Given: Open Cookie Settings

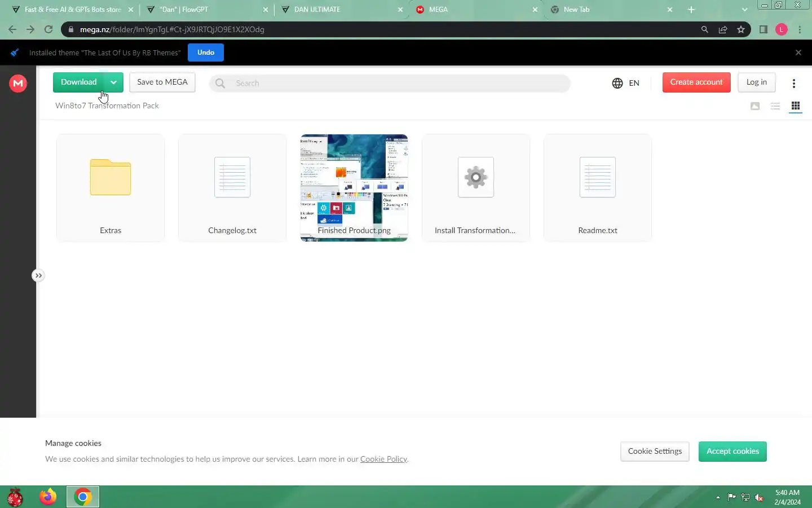Looking at the screenshot, I should 655,452.
